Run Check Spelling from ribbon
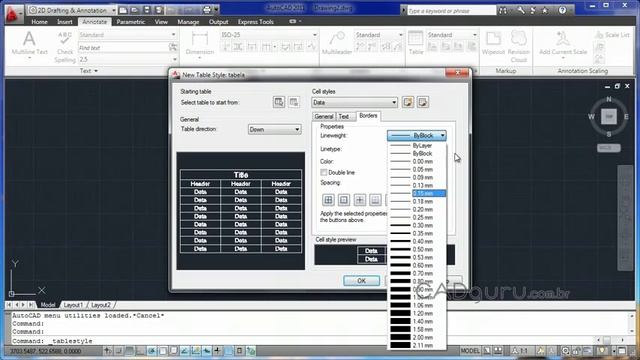640x360 pixels. click(65, 47)
